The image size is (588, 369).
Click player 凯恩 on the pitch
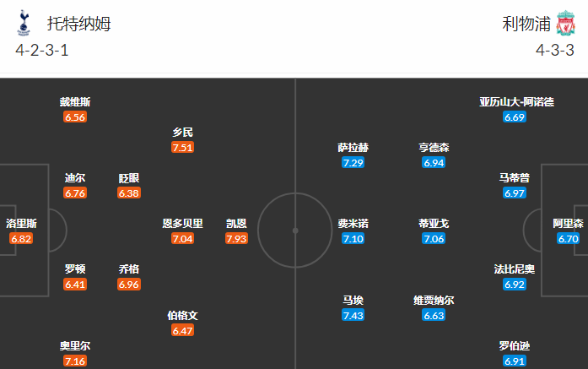237,224
